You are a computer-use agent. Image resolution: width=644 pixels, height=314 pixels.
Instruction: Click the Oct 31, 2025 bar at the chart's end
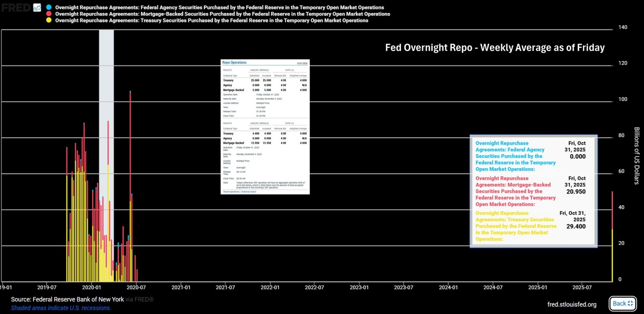point(612,236)
